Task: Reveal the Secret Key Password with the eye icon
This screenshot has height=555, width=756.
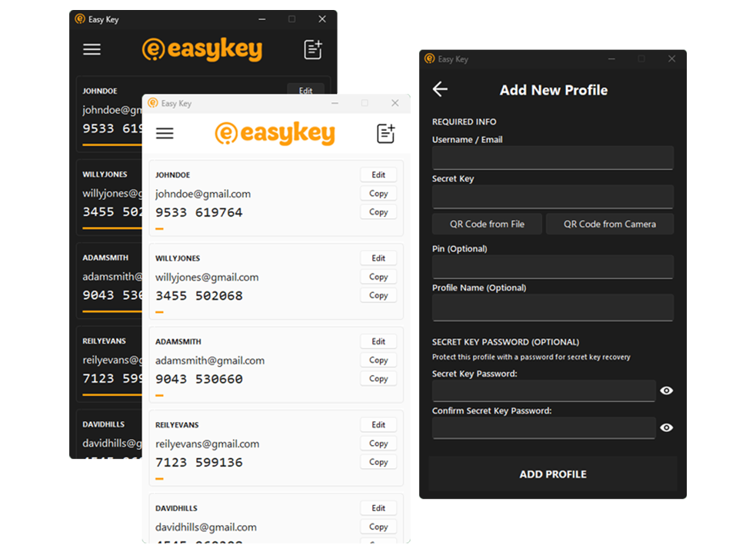Action: tap(666, 390)
